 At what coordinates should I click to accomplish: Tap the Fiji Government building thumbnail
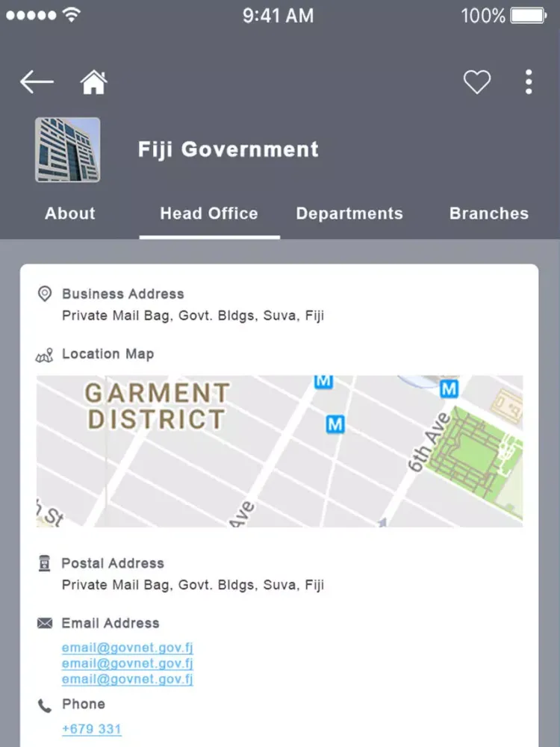coord(68,149)
